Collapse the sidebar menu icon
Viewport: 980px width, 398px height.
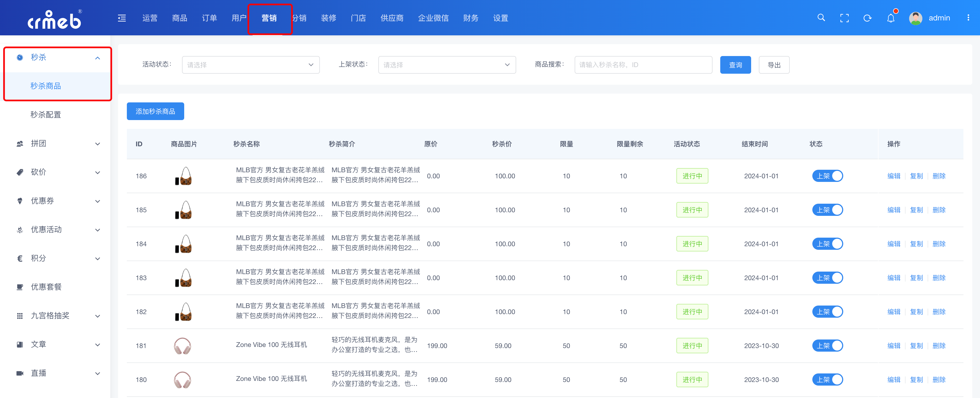(122, 18)
